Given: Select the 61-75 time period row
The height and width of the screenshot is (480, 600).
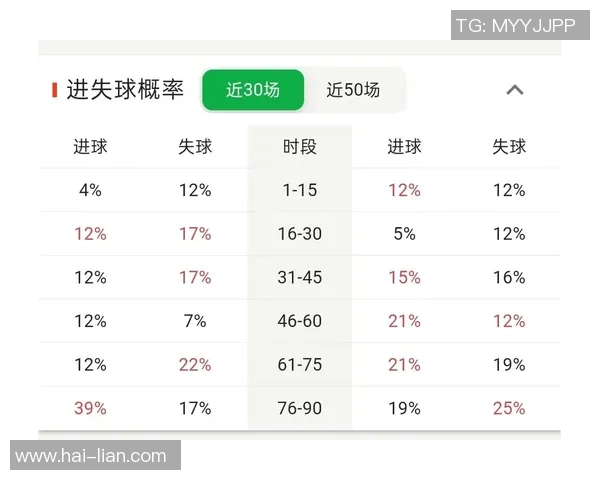Looking at the screenshot, I should [300, 364].
